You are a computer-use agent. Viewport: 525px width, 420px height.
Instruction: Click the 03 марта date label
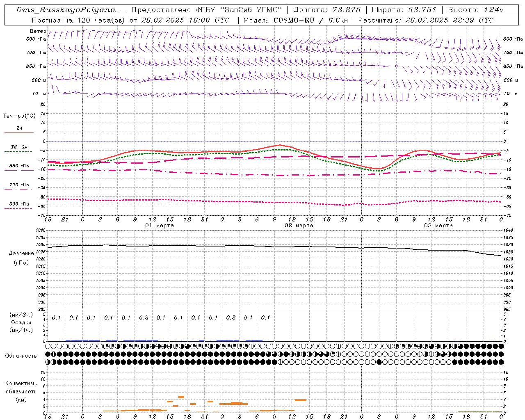[x=438, y=226]
